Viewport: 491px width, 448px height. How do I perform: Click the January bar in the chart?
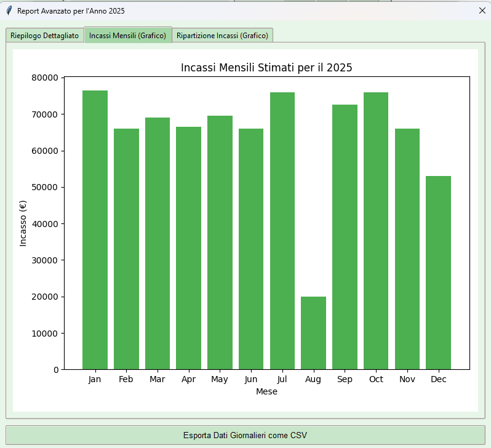tap(95, 230)
